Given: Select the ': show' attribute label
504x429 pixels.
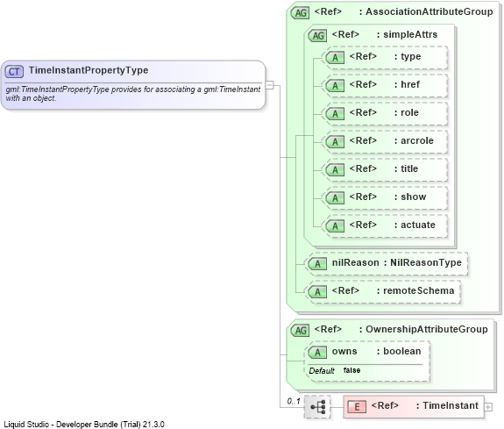Looking at the screenshot, I should tap(410, 197).
